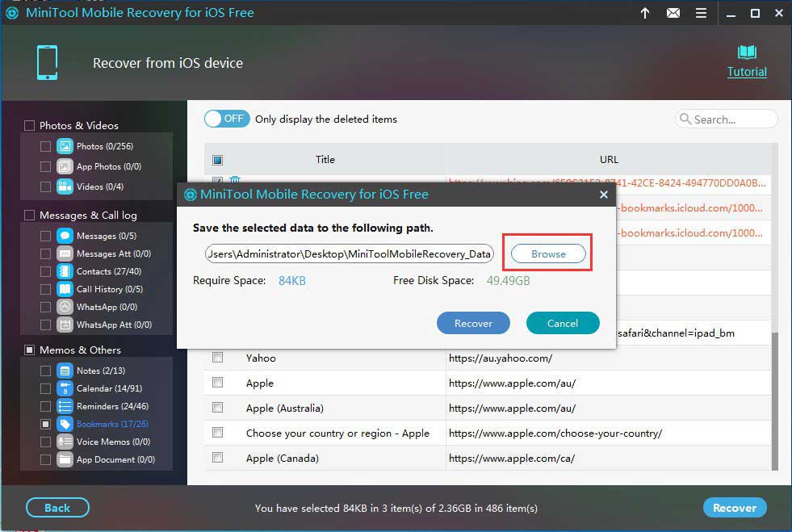Check the Yahoo bookmark row checkbox

[x=218, y=358]
